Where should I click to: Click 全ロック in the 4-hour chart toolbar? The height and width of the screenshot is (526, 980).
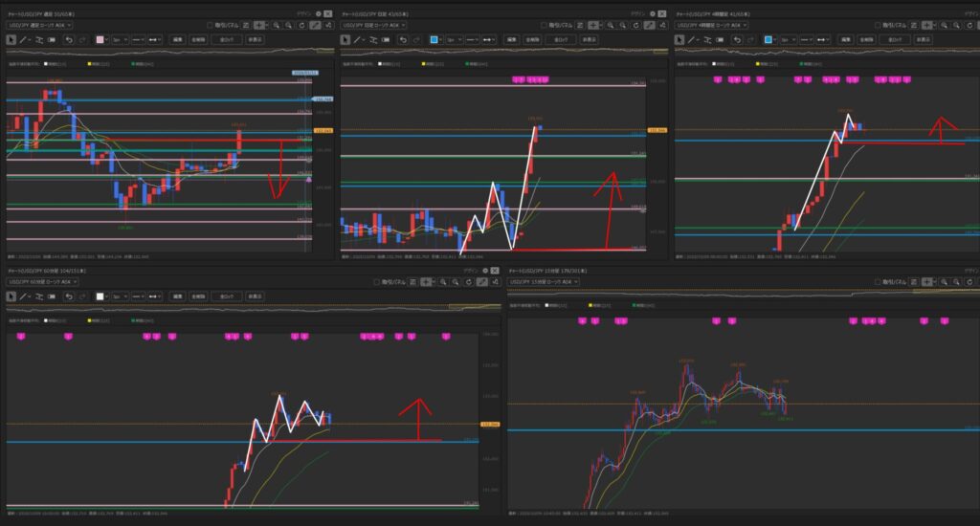[x=894, y=39]
